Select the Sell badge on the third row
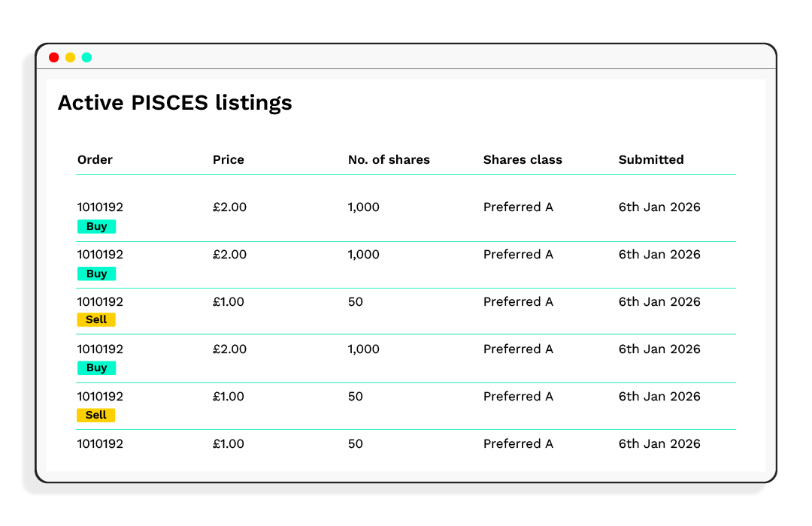The image size is (812, 526). (96, 319)
